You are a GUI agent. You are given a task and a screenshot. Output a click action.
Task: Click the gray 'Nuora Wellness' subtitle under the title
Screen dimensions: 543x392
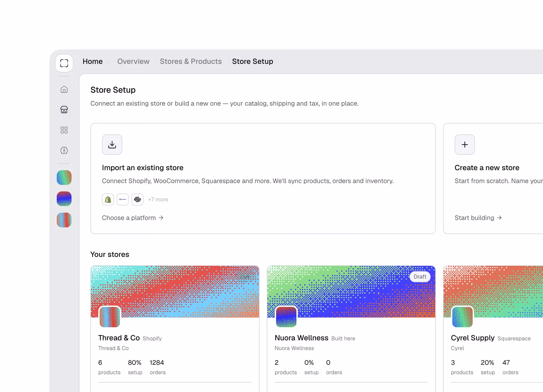pyautogui.click(x=294, y=348)
